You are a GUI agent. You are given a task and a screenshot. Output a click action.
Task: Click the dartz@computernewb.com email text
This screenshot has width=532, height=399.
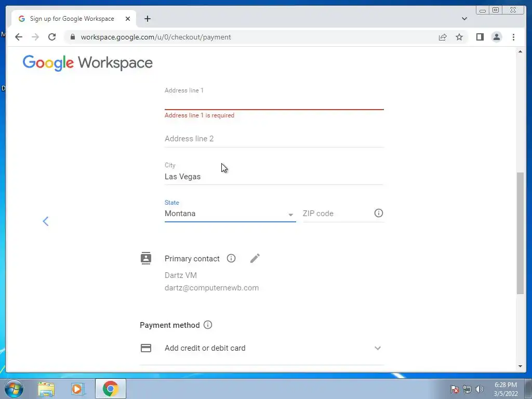tap(212, 288)
